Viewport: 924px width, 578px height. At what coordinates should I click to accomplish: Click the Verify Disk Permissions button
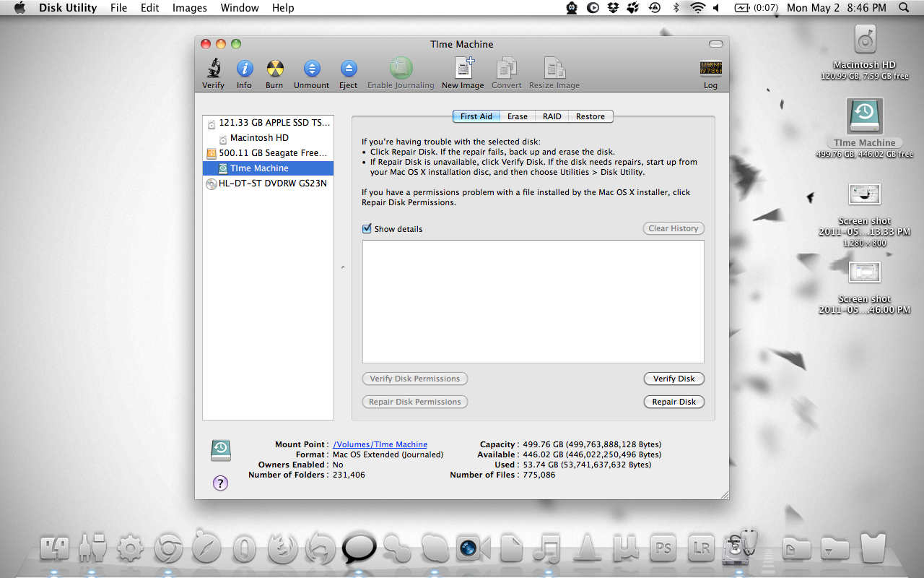pos(415,379)
